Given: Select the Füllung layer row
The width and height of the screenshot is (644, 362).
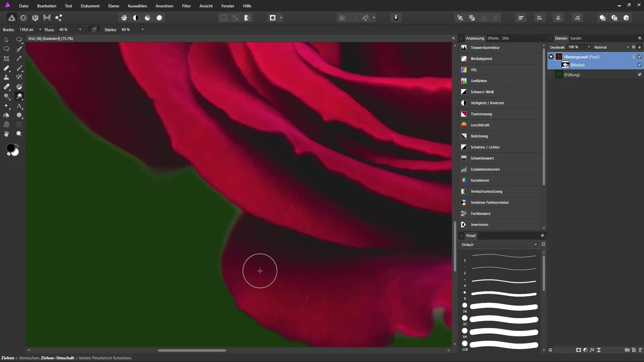Looking at the screenshot, I should click(x=595, y=74).
